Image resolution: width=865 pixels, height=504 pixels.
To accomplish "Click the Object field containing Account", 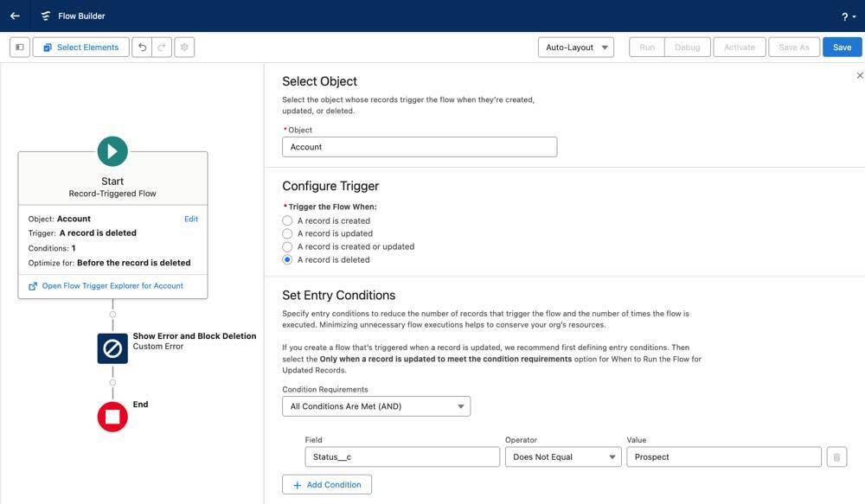I will click(x=420, y=147).
